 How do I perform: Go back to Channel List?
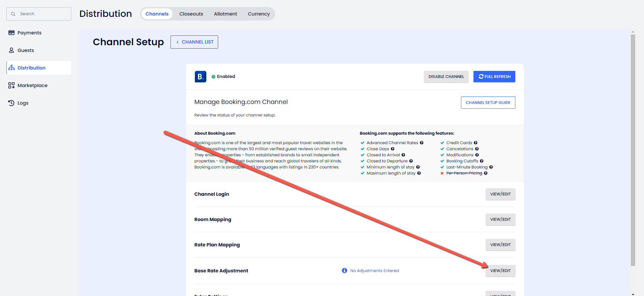194,42
